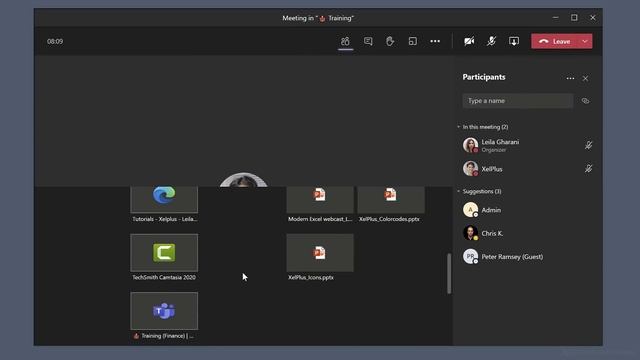Minimize the Teams meeting window

(x=555, y=18)
